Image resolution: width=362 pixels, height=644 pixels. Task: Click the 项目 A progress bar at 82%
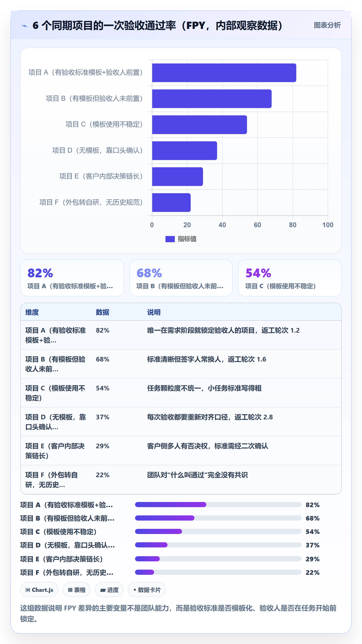pos(218,505)
